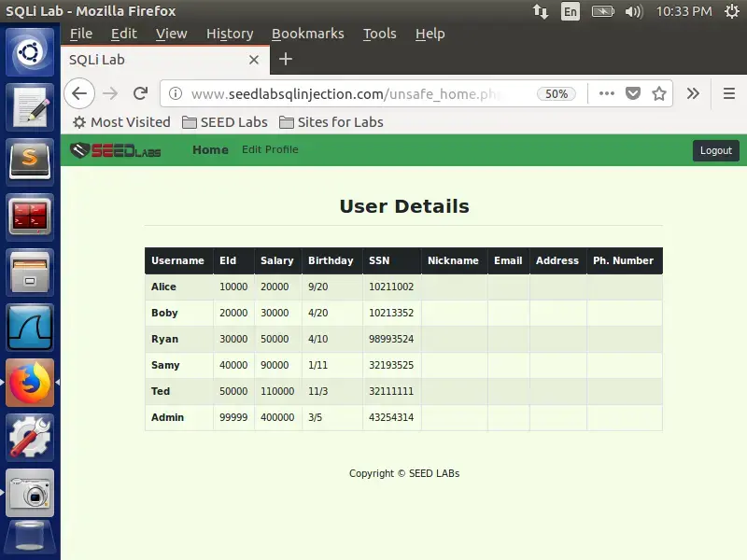The height and width of the screenshot is (560, 747).
Task: Click the Ubuntu dash launcher icon
Action: (30, 52)
